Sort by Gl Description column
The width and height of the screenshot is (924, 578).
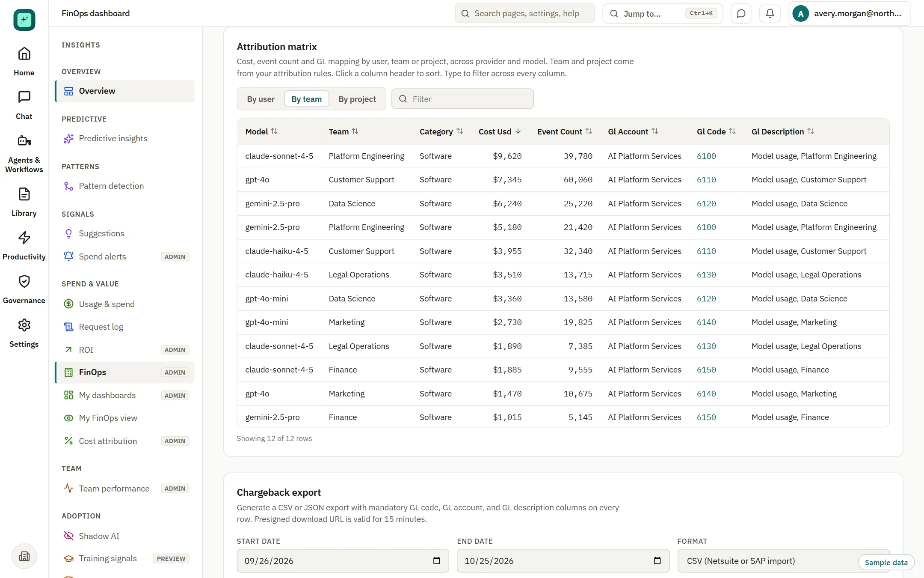(x=782, y=131)
